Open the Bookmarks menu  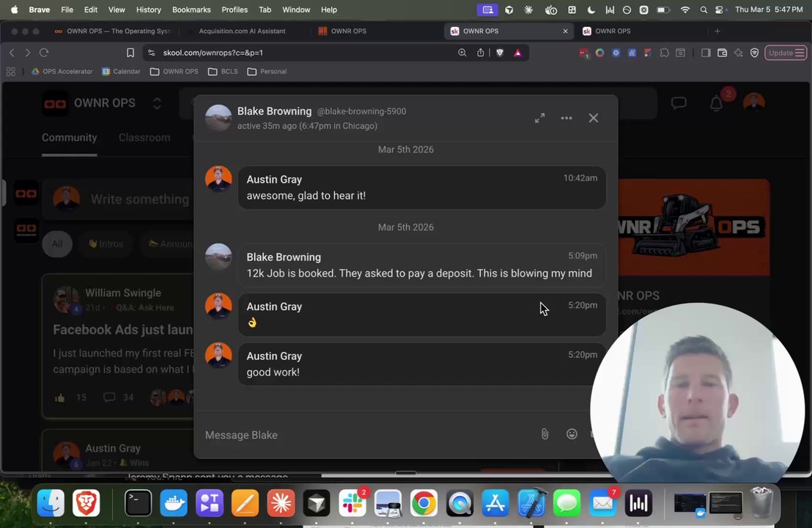point(191,10)
